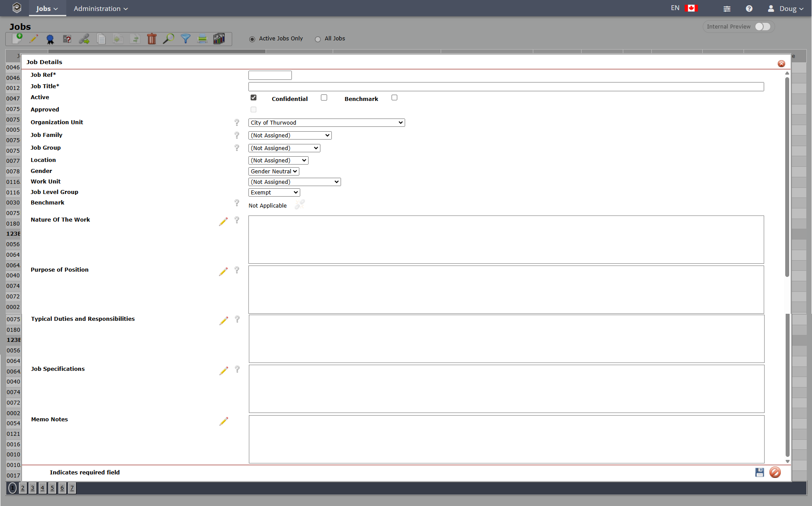Edit Nature Of The Work with pencil icon

tap(223, 222)
